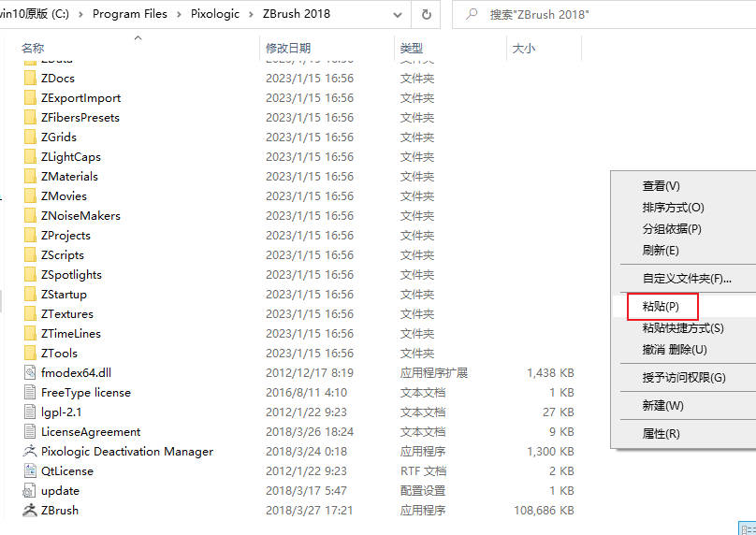Click the ZExportImport folder icon
Viewport: 756px width, 535px height.
[30, 98]
